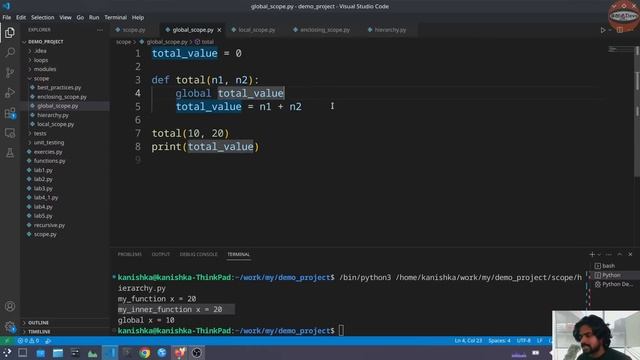Open lab4_1.py in explorer
Viewport: 640px width, 360px height.
[46, 198]
